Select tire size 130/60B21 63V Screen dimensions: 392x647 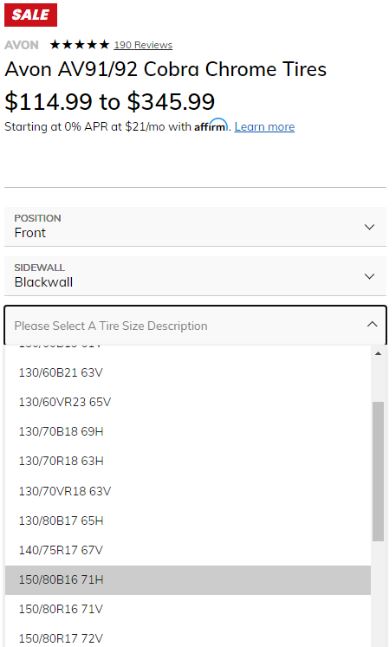[x=188, y=373]
